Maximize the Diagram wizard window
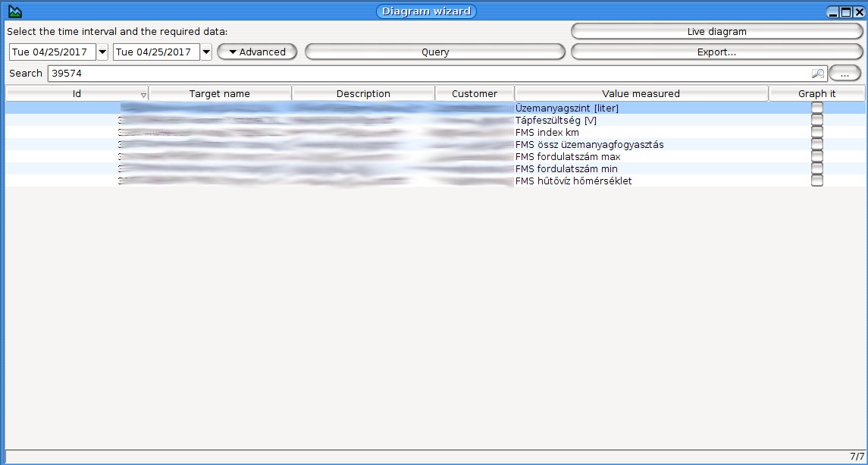The height and width of the screenshot is (465, 868). pyautogui.click(x=846, y=12)
